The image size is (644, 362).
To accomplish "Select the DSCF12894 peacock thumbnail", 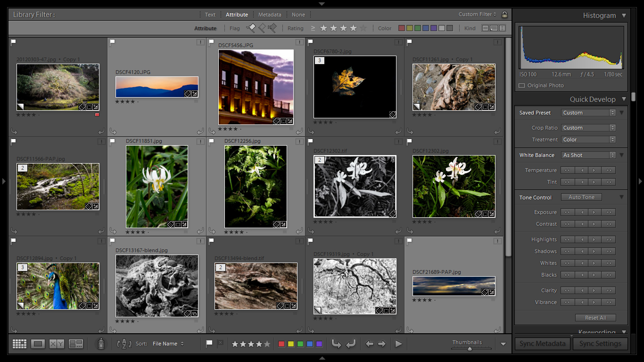I will (58, 286).
